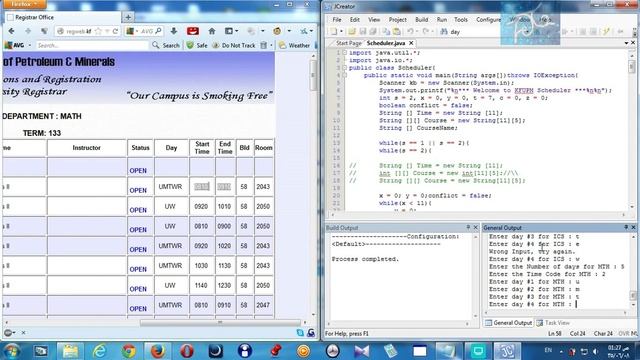Click the Find binoculars icon in JCreator
Image resolution: width=640 pixels, height=360 pixels.
coord(444,31)
